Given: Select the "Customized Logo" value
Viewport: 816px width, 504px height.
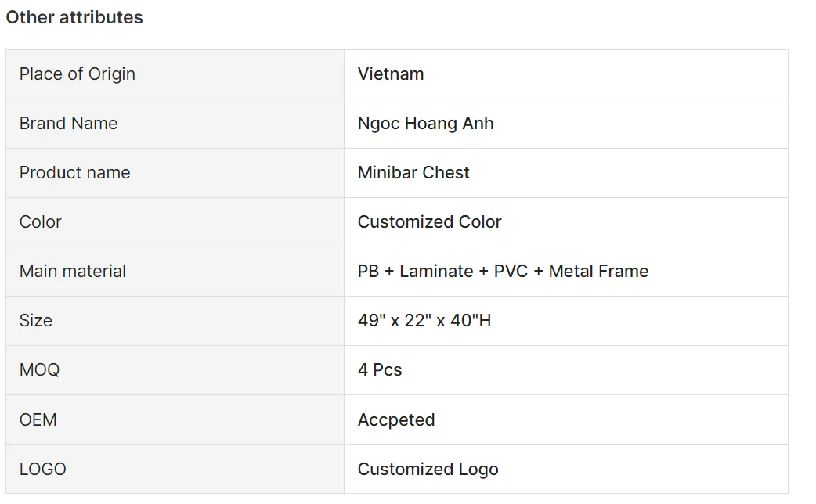Looking at the screenshot, I should point(428,470).
